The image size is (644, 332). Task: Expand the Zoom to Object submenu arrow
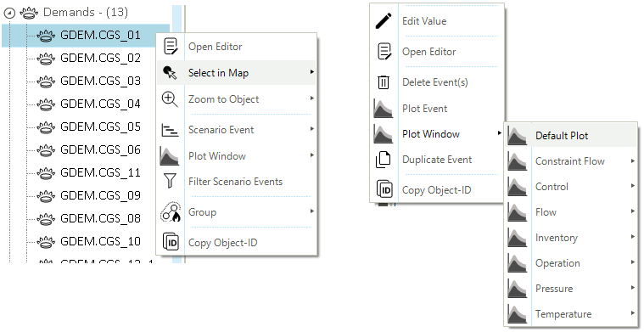pos(312,98)
